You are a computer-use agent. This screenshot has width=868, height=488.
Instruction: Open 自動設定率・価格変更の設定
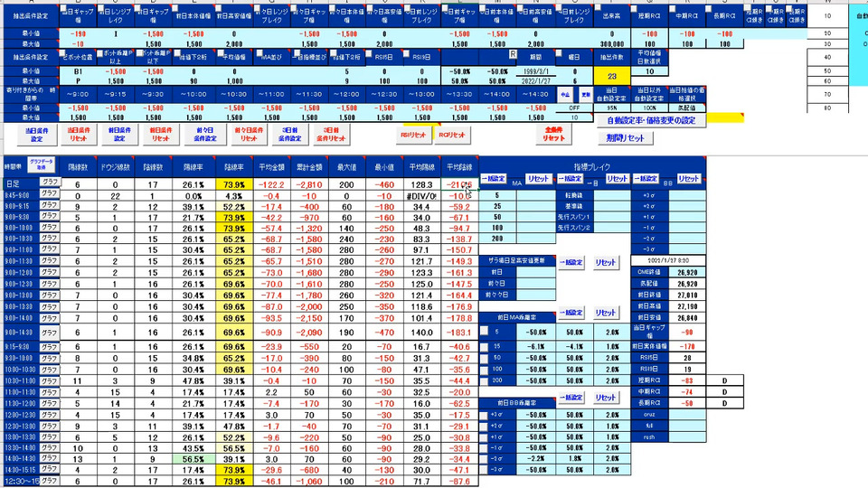click(651, 120)
